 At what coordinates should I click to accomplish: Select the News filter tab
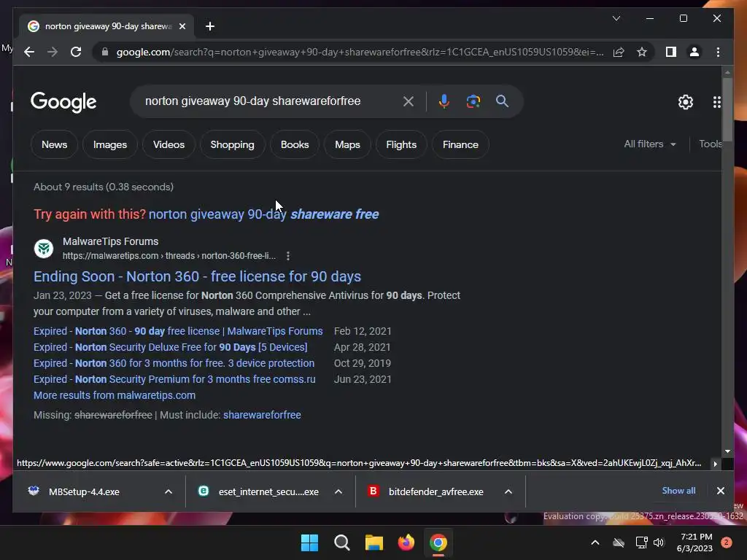pyautogui.click(x=54, y=144)
